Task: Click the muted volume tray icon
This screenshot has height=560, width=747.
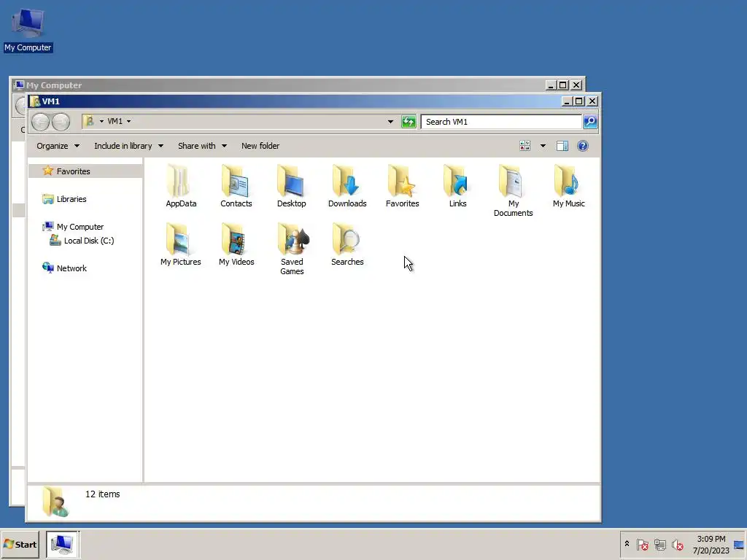Action: [x=677, y=544]
